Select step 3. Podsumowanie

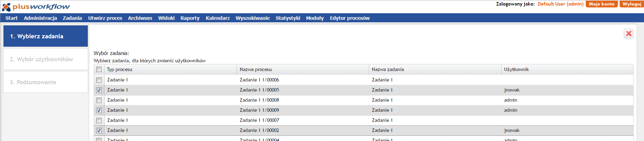[x=45, y=82]
